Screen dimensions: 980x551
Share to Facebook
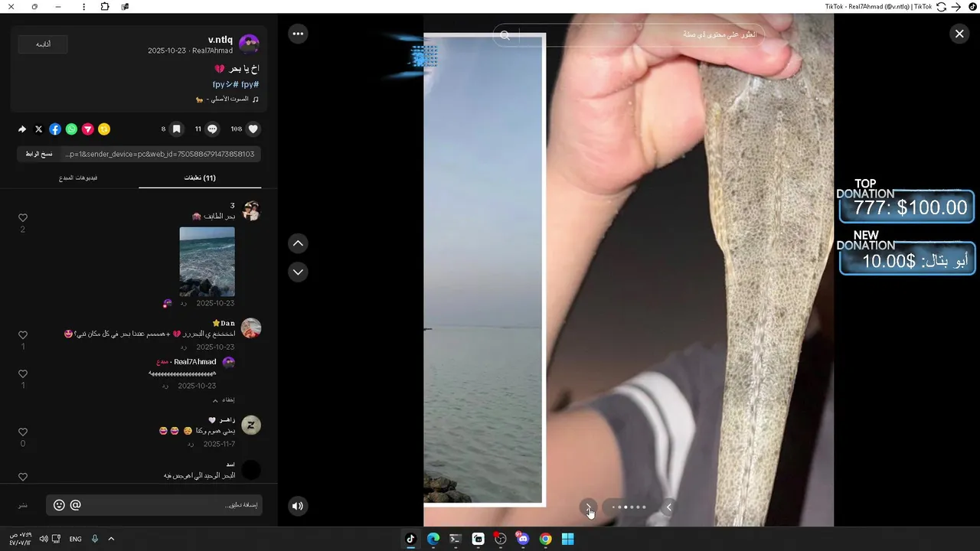pyautogui.click(x=55, y=129)
